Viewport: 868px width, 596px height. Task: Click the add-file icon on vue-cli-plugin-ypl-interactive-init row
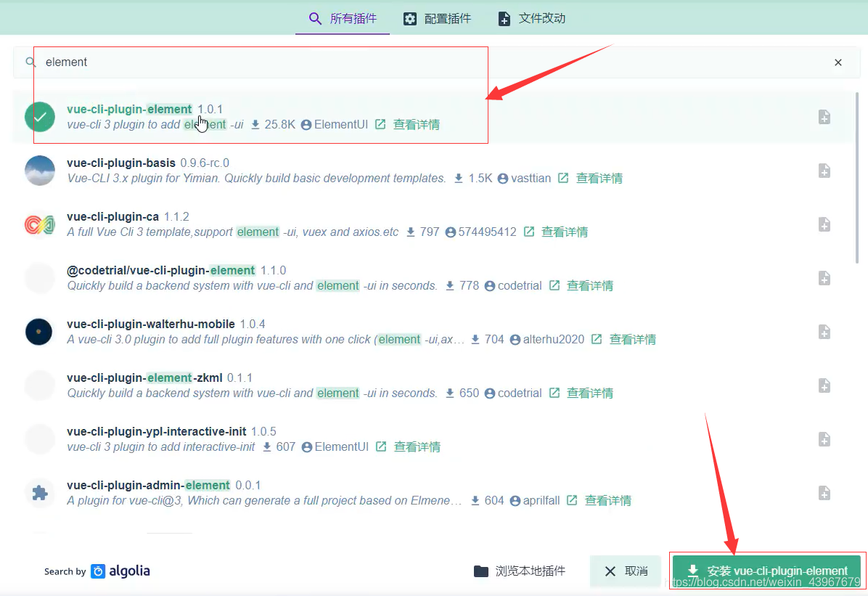coord(824,439)
